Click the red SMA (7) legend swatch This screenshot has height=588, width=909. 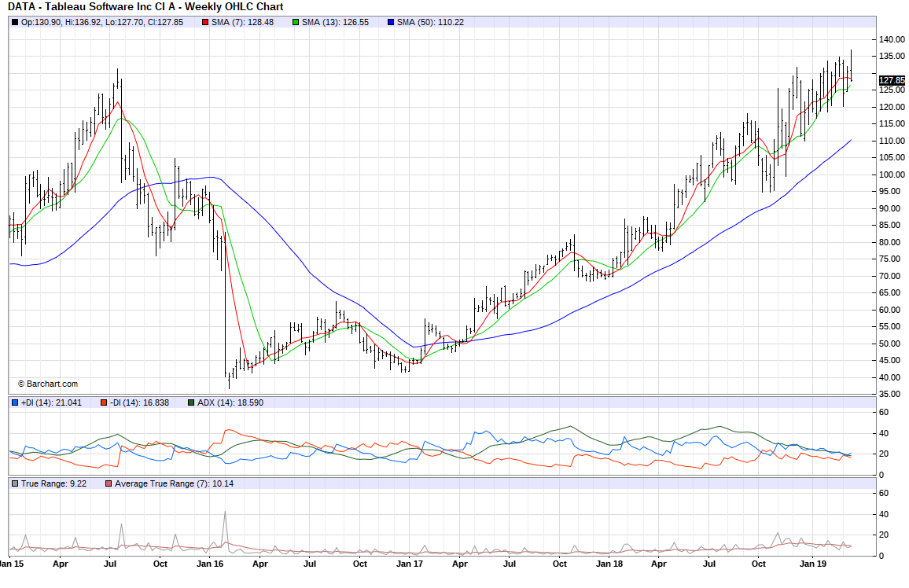point(205,23)
